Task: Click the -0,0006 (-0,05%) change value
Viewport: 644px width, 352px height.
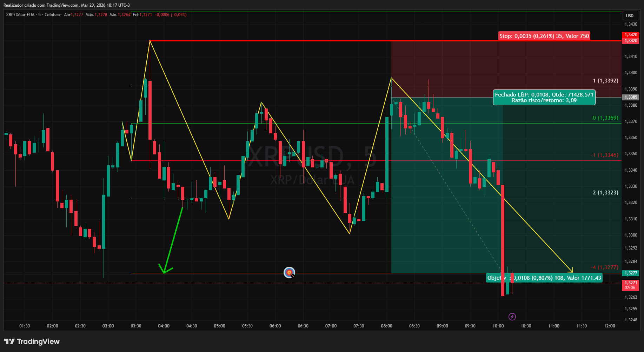Action: click(171, 15)
